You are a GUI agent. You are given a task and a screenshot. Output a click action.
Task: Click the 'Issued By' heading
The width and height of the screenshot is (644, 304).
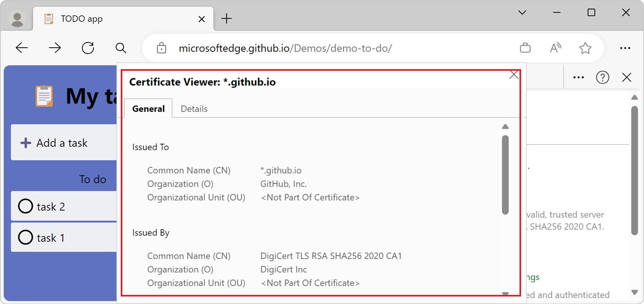coord(151,233)
